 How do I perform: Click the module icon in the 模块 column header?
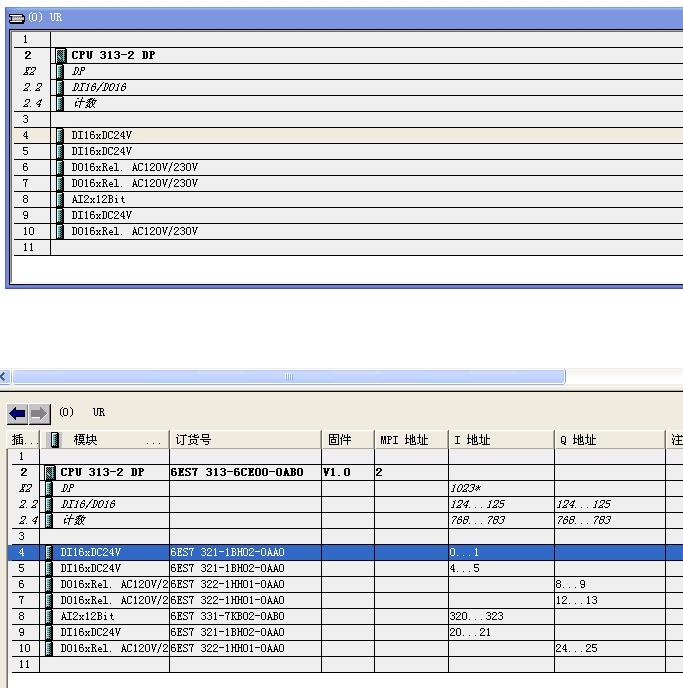[55, 440]
